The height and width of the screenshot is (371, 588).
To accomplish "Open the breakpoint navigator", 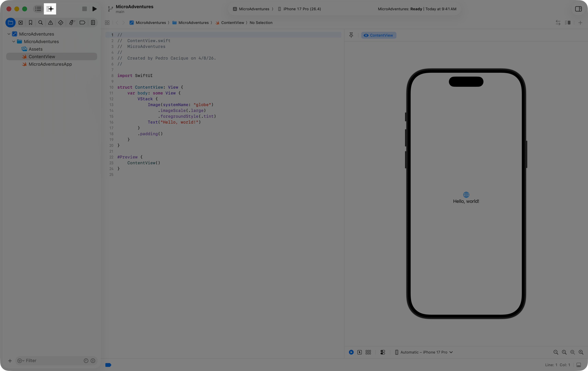I will point(82,22).
